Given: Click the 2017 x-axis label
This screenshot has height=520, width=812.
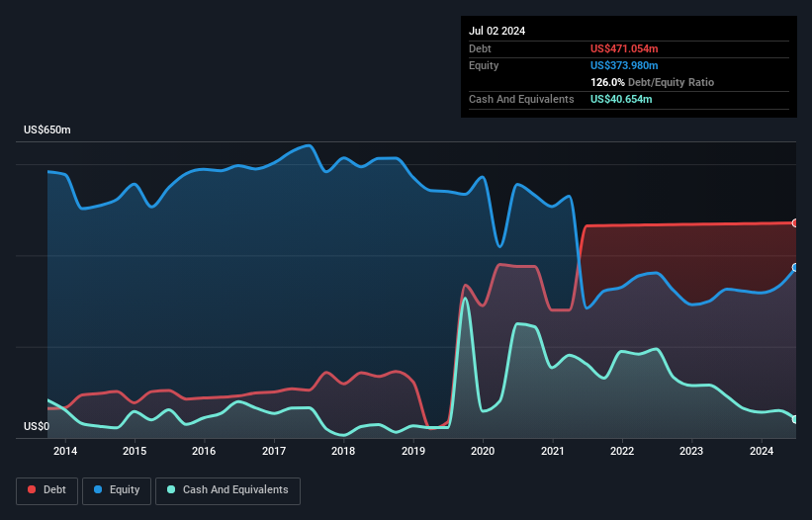Looking at the screenshot, I should pyautogui.click(x=274, y=451).
